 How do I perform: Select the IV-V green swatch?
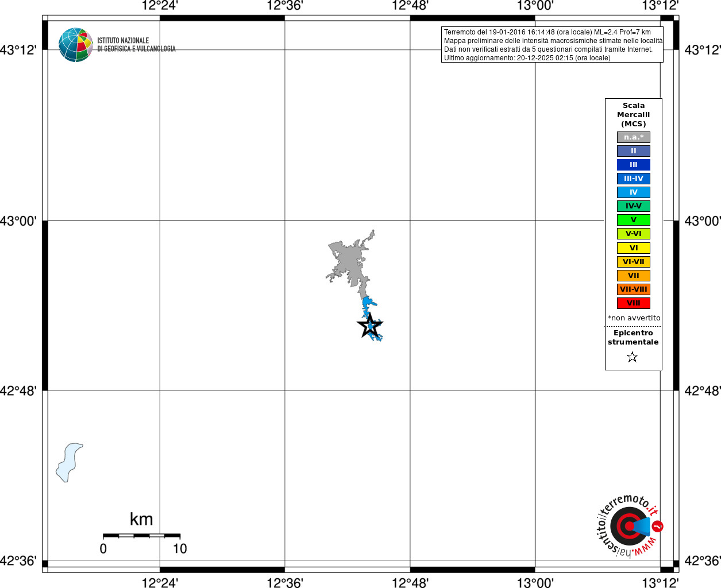point(634,206)
